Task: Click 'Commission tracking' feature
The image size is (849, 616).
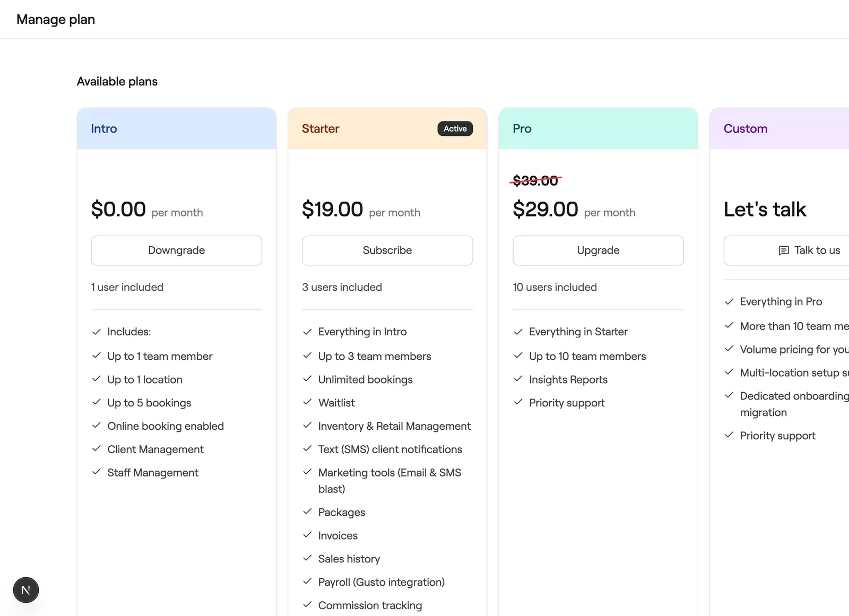Action: coord(370,605)
